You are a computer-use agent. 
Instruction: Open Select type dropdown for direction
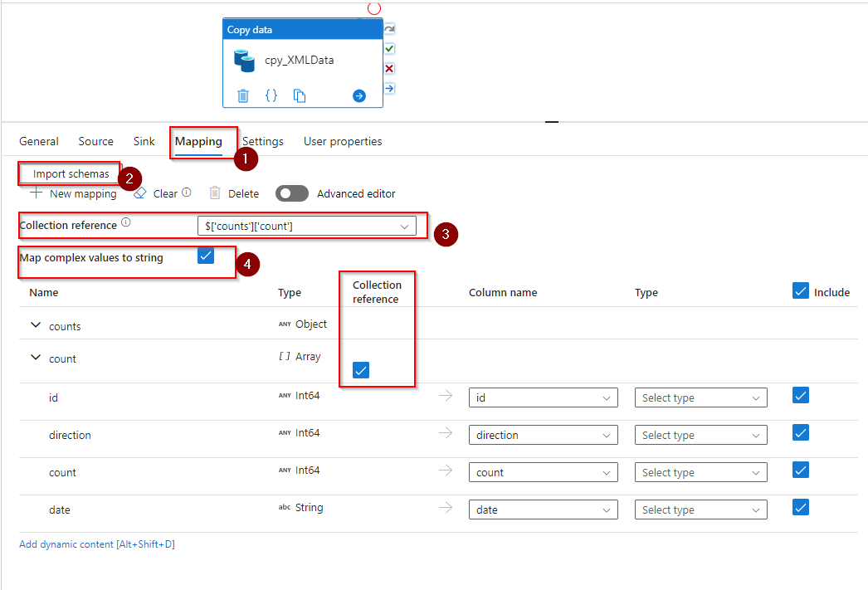pyautogui.click(x=701, y=435)
